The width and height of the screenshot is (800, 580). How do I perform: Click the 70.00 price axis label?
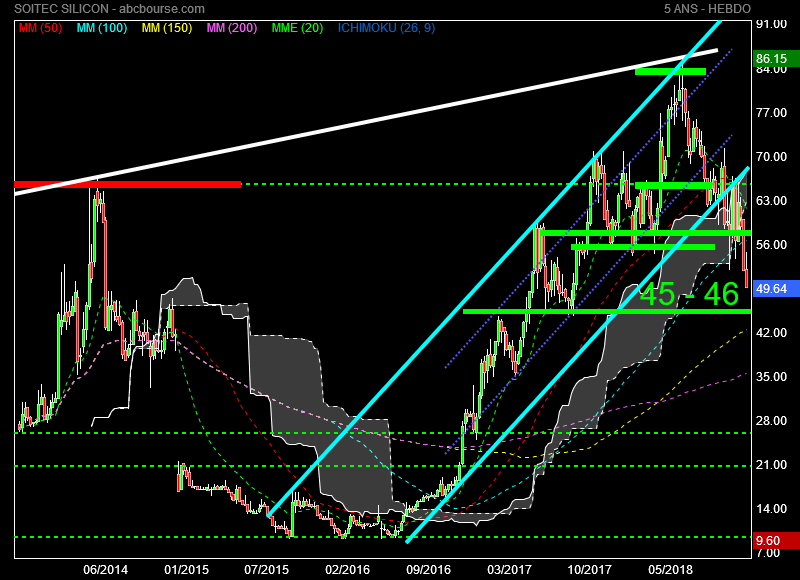tap(771, 157)
